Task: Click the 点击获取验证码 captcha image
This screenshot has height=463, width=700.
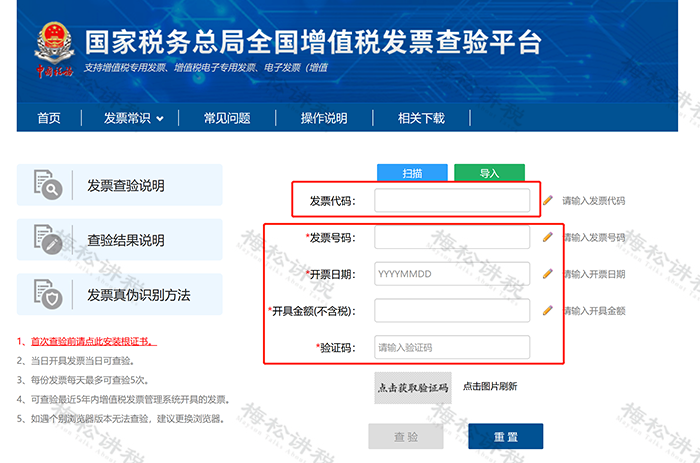Action: (x=413, y=388)
